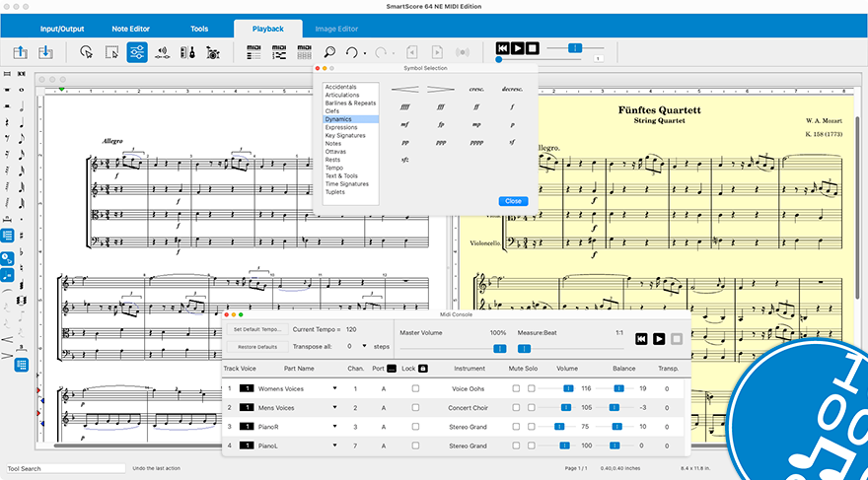Viewport: 868px width, 480px height.
Task: Select Clefs in Symbol Selection list
Action: [x=350, y=111]
